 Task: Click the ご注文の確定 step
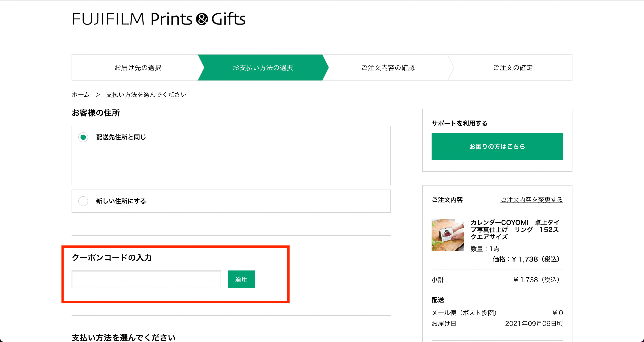pos(513,68)
